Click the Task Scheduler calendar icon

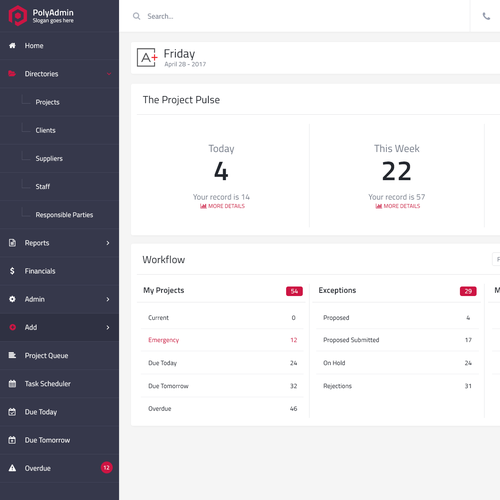pos(12,384)
